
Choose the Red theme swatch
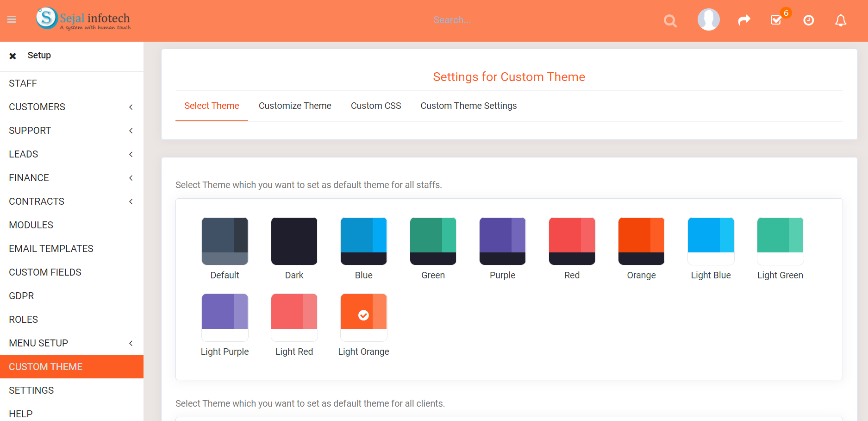point(572,241)
